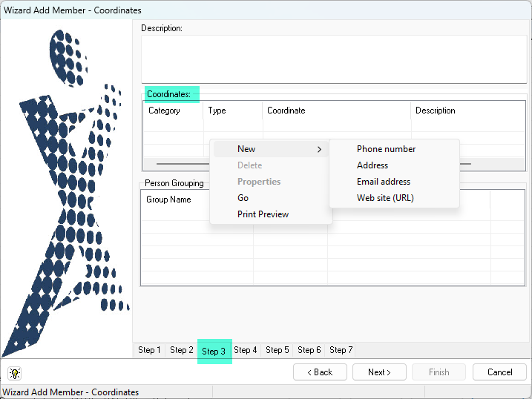Click the Coordinate column header

(x=337, y=111)
